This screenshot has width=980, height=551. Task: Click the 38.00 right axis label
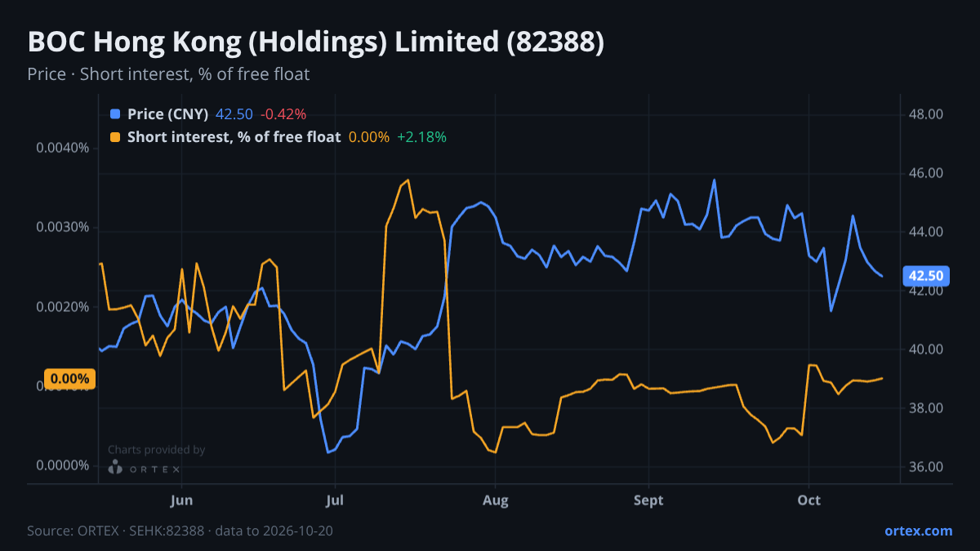[x=926, y=408]
